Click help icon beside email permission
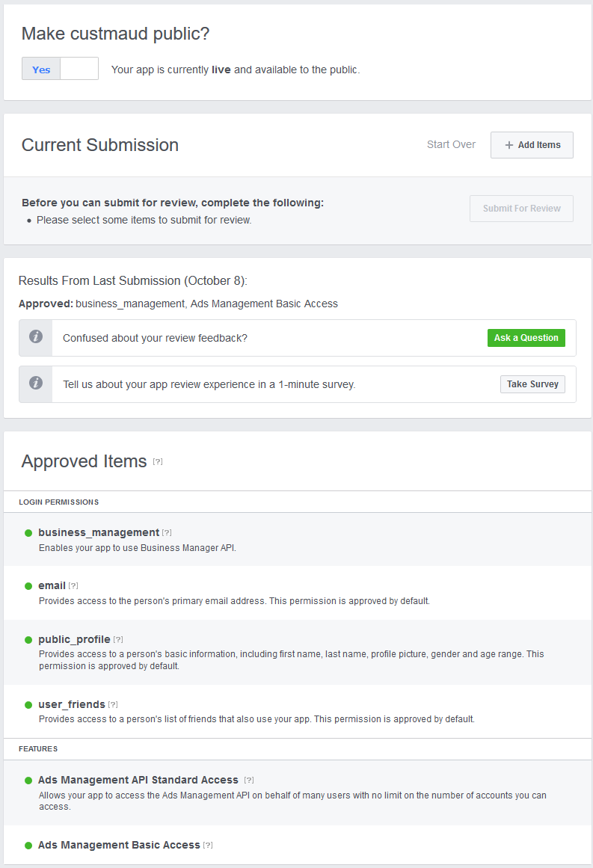The width and height of the screenshot is (593, 868). [73, 585]
